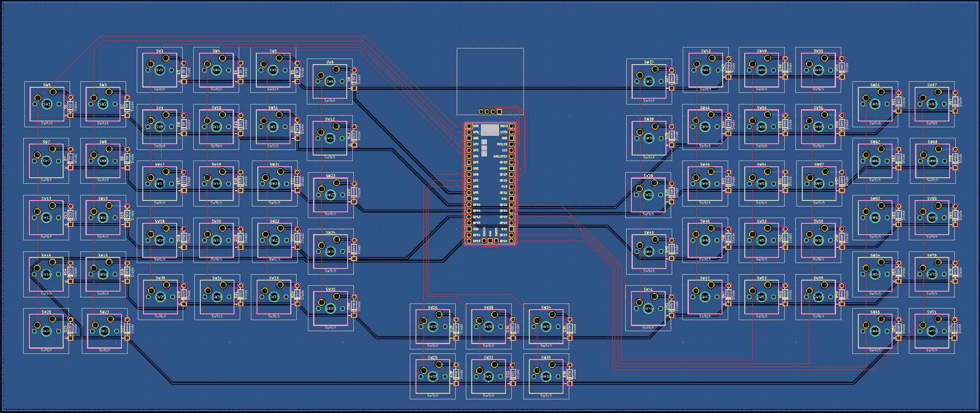The image size is (980, 413).
Task: Select the SW39 switch footprint
Action: [648, 195]
